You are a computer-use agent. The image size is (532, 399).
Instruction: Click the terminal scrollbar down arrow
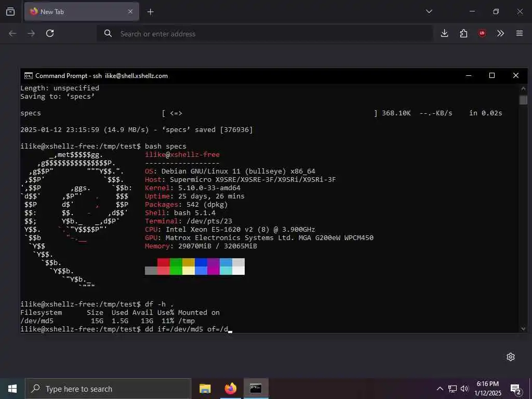coord(523,328)
